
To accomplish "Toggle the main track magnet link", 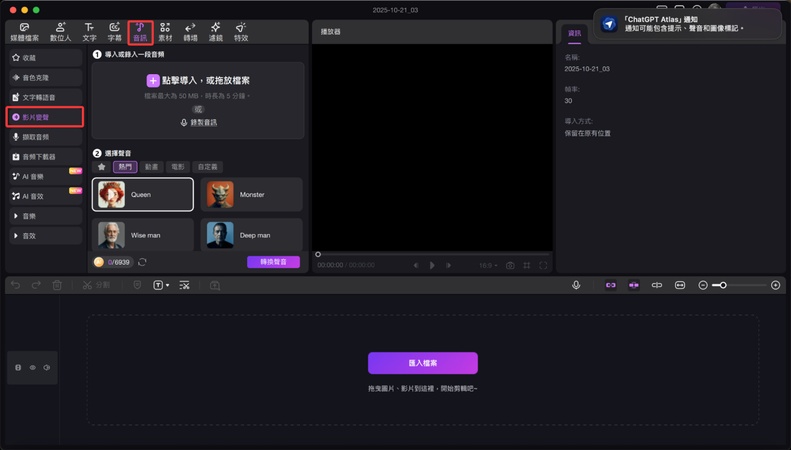I will tap(610, 285).
